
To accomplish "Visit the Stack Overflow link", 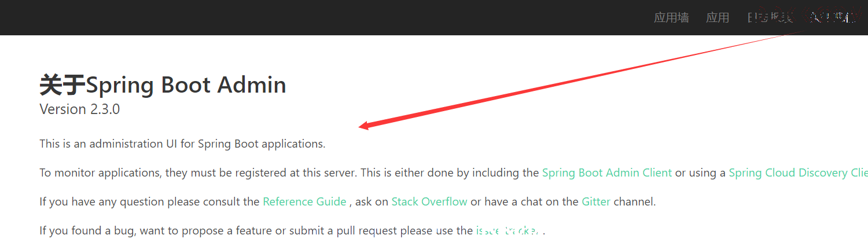I will [x=429, y=201].
